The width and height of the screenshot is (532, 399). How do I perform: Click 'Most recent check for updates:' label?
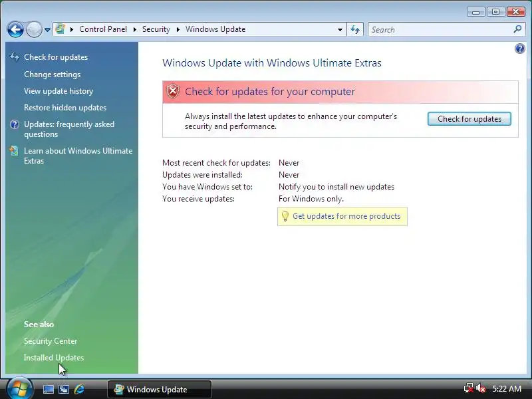[x=217, y=163]
